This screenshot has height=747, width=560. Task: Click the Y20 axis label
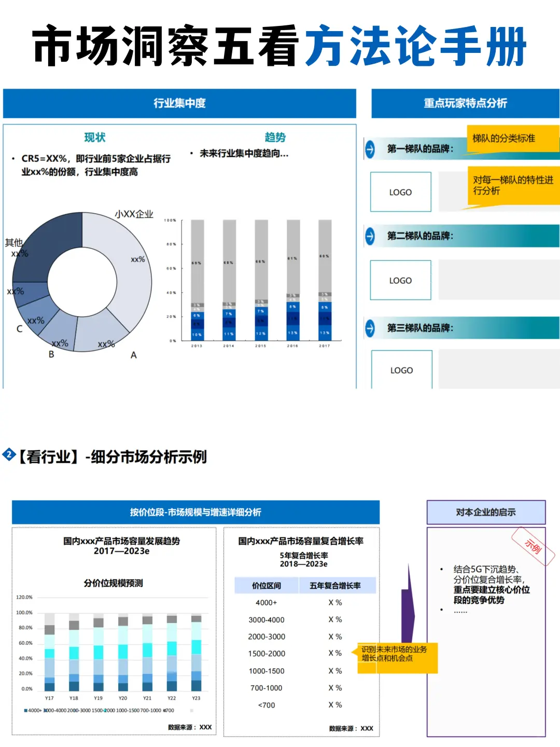(123, 698)
